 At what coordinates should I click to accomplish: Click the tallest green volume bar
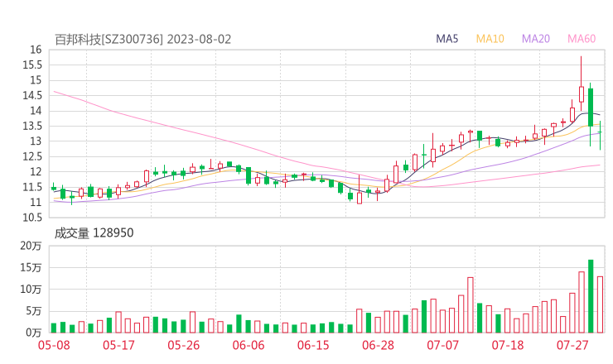pos(591,296)
